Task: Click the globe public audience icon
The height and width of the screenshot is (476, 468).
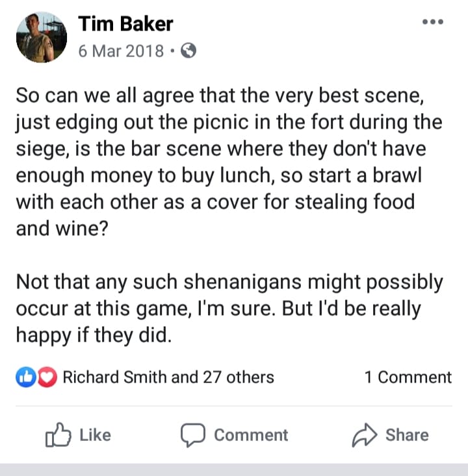Action: pyautogui.click(x=188, y=51)
